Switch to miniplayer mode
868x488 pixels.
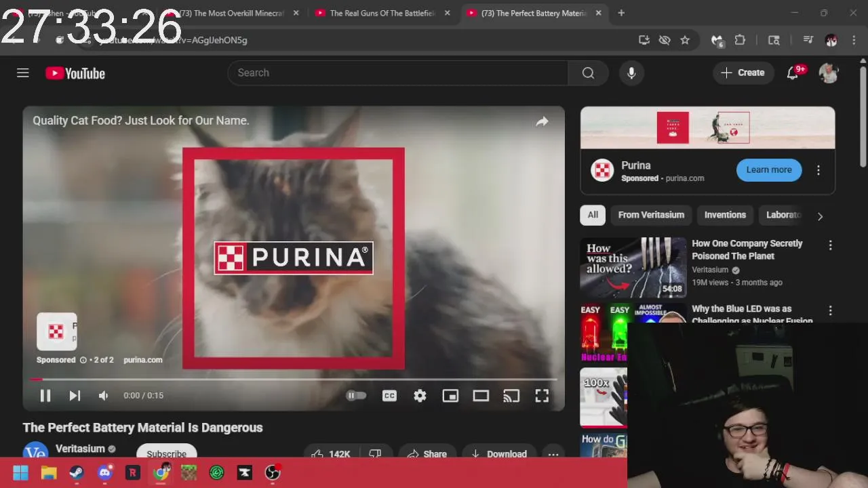450,396
